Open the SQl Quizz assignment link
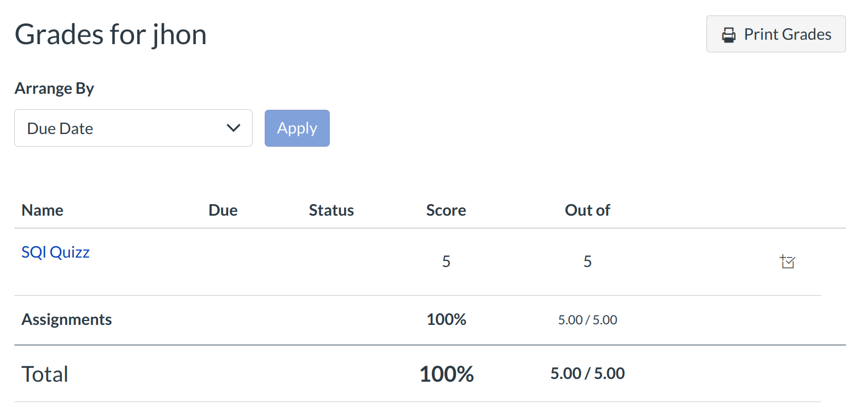This screenshot has width=868, height=417. (x=55, y=252)
